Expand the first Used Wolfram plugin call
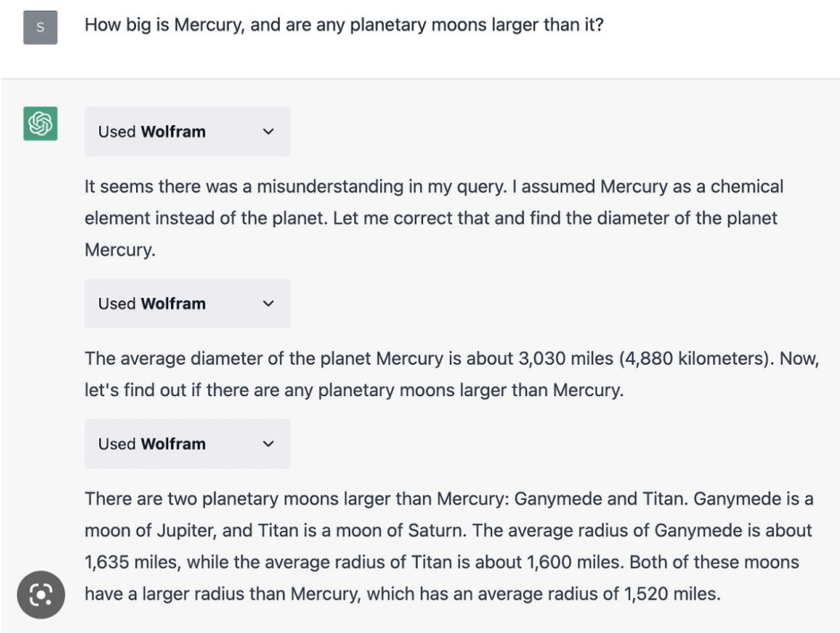The height and width of the screenshot is (633, 840). [188, 131]
